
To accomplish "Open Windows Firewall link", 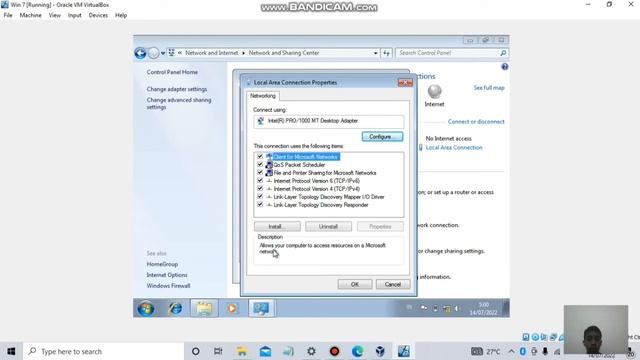I will point(168,286).
